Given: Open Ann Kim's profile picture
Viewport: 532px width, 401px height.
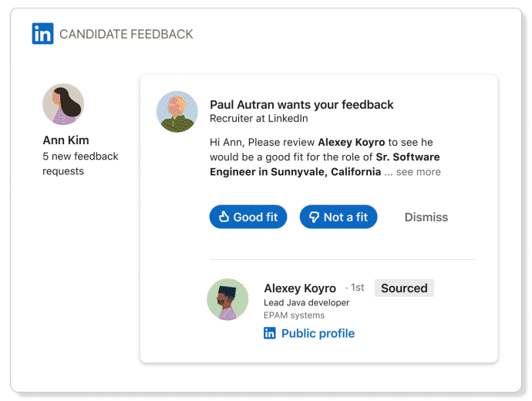Looking at the screenshot, I should [x=63, y=104].
